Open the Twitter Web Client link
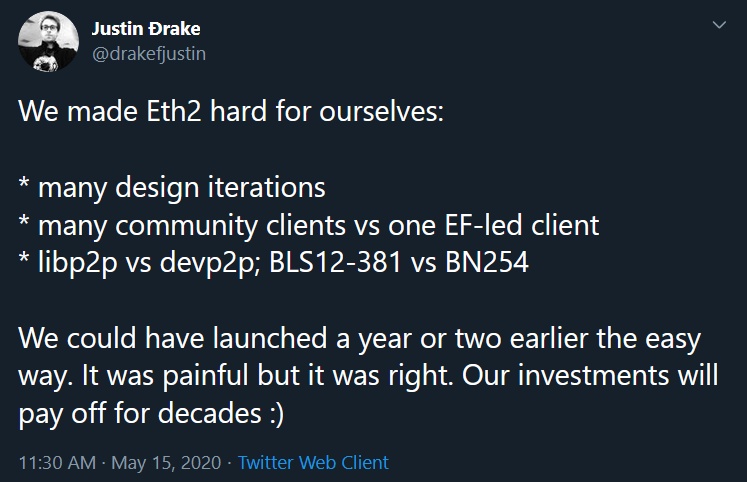Screen dimensions: 747x482 [x=313, y=462]
